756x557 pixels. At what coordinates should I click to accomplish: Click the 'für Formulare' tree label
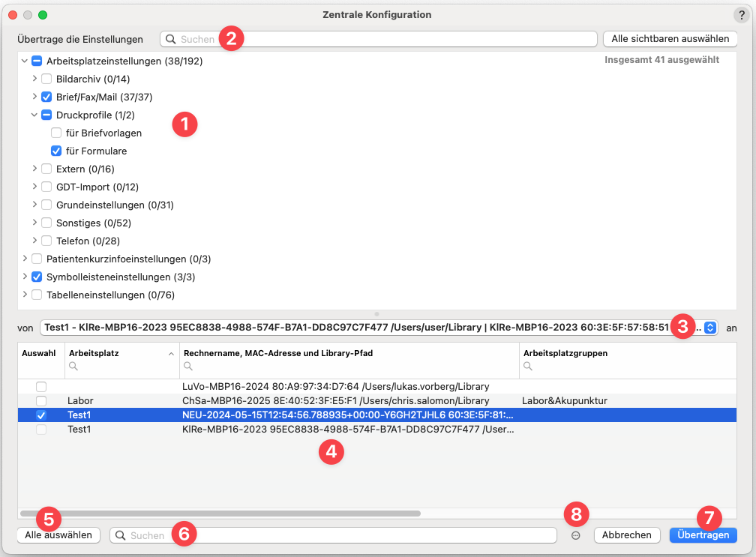point(97,151)
